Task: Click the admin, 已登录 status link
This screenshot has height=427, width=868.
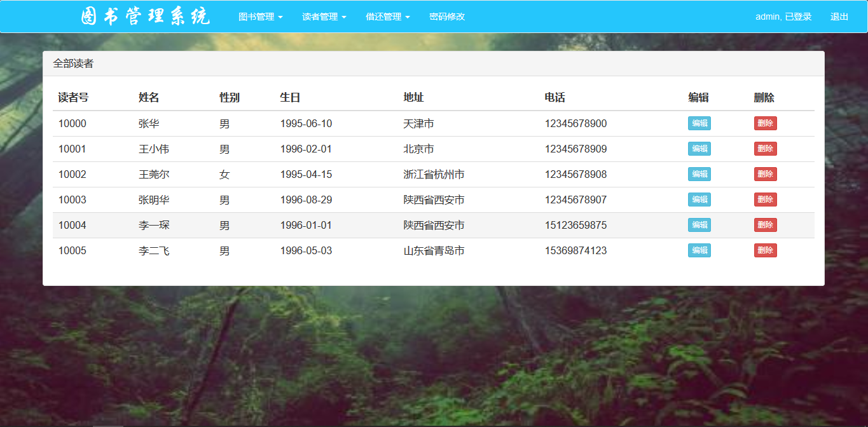Action: (x=783, y=17)
